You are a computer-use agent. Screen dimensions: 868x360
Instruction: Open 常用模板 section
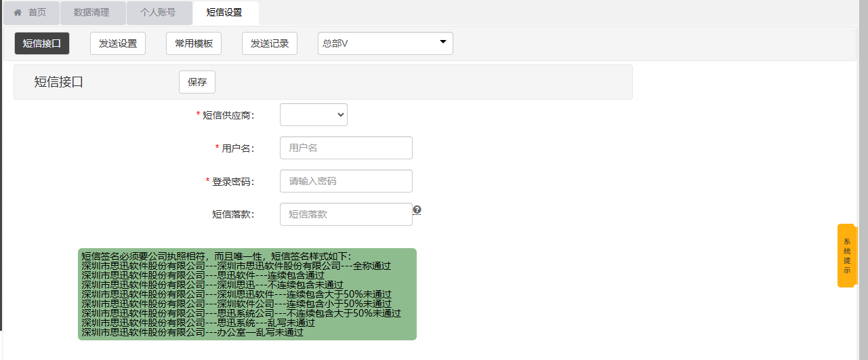(x=194, y=43)
